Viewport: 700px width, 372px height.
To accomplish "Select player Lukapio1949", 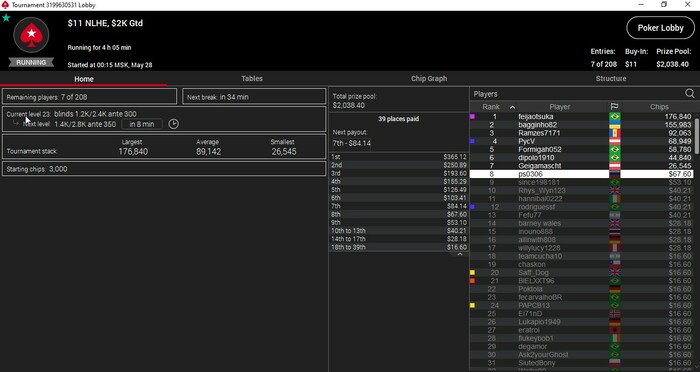I will coord(582,322).
